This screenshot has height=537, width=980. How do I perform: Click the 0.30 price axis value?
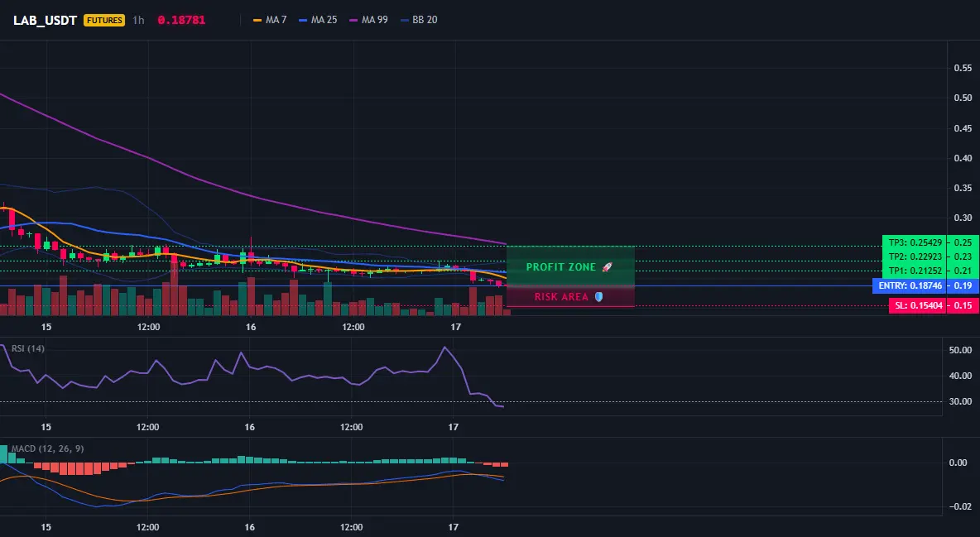point(963,218)
